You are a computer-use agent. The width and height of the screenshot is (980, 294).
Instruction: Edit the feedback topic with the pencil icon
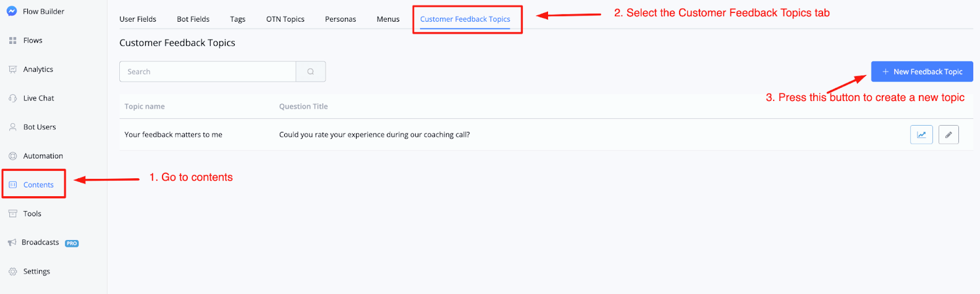pyautogui.click(x=948, y=134)
